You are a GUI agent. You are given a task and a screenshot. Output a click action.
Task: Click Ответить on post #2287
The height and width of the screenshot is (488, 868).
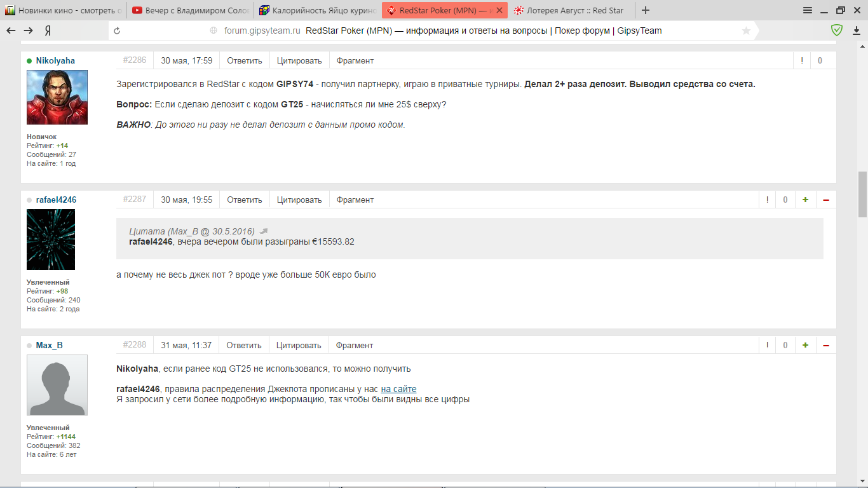(245, 200)
